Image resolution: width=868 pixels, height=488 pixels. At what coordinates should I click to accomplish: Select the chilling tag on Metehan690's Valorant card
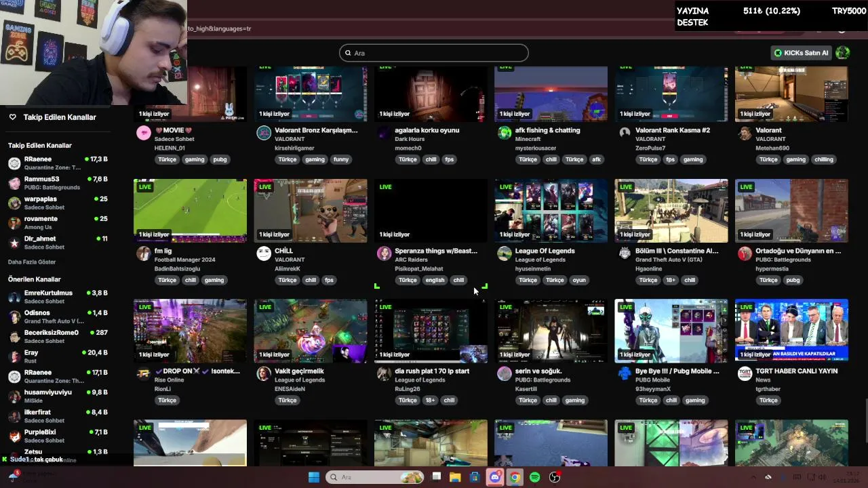pyautogui.click(x=824, y=160)
